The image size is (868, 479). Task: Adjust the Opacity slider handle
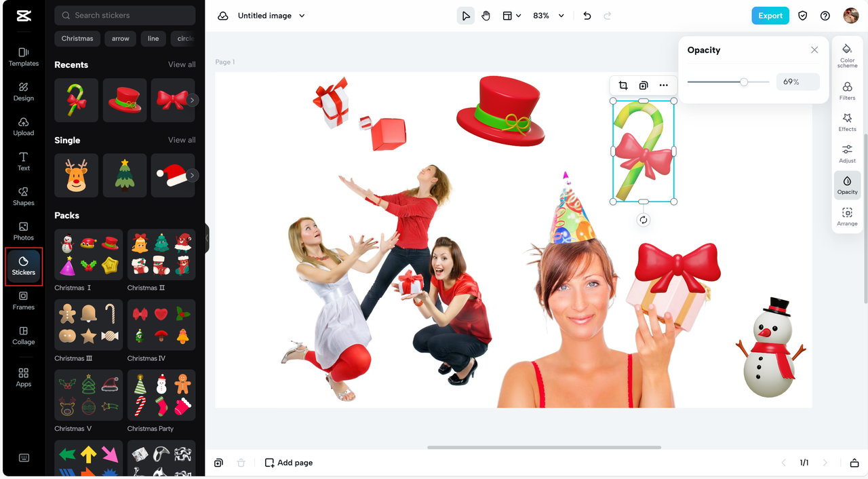744,82
